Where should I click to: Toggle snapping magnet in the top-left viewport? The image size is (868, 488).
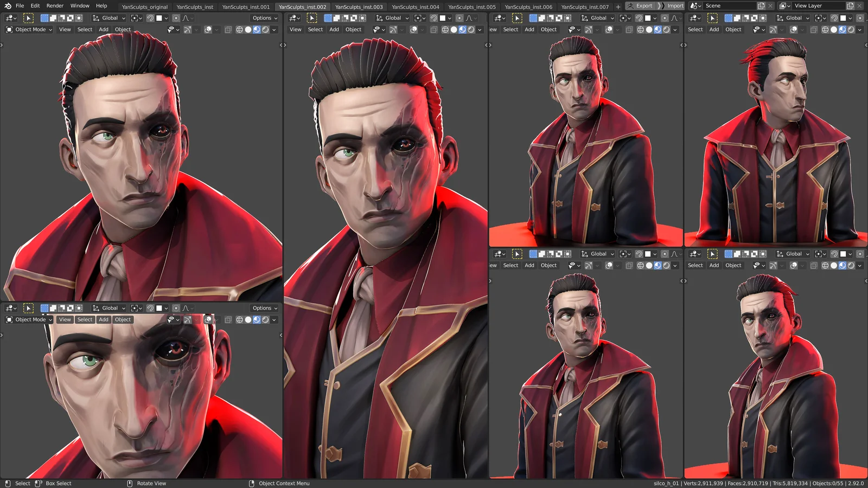150,18
